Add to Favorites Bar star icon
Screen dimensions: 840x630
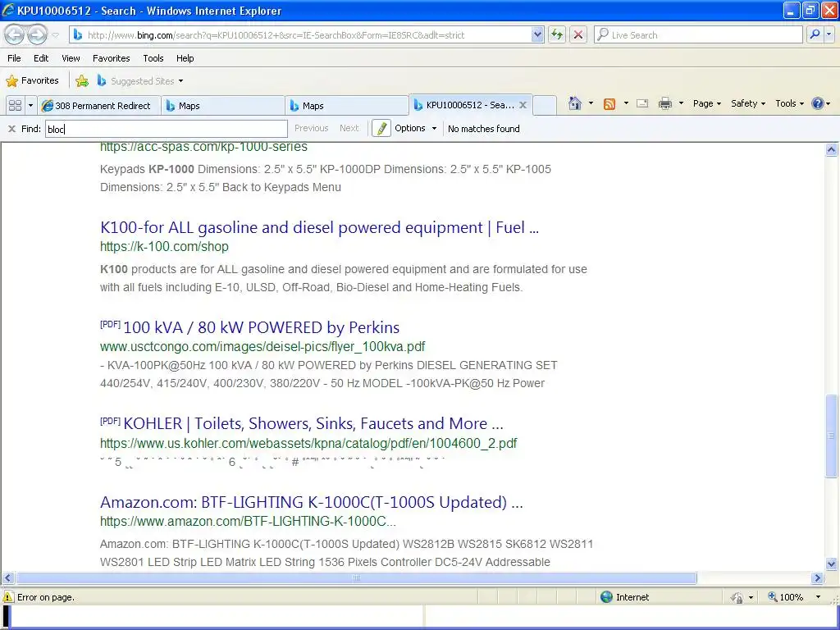pyautogui.click(x=82, y=81)
